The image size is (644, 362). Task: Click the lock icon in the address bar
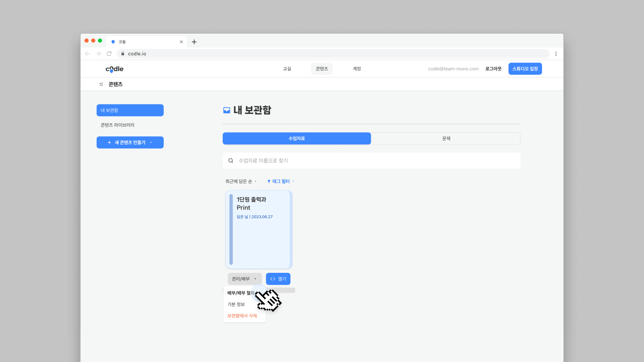point(123,54)
